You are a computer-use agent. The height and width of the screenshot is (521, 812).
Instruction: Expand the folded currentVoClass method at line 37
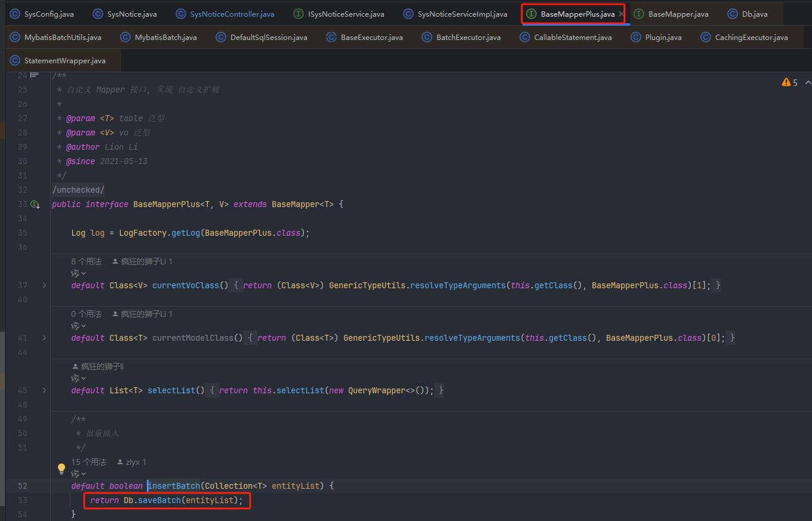click(x=44, y=286)
